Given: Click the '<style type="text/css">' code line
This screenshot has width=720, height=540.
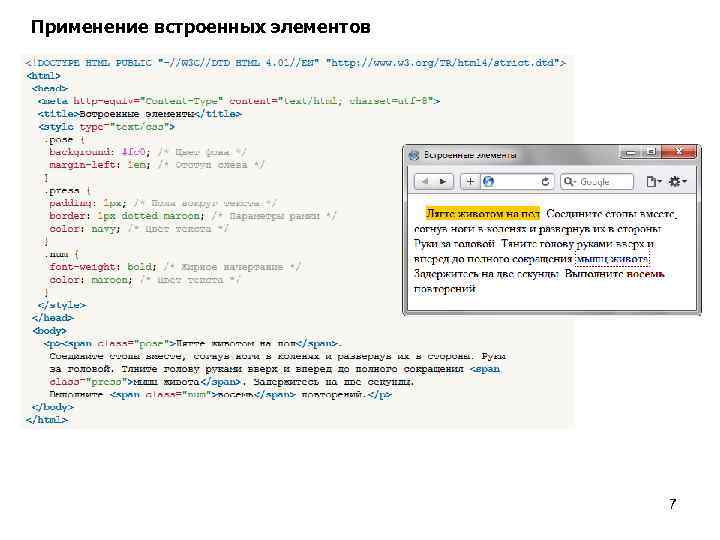Looking at the screenshot, I should (x=107, y=127).
